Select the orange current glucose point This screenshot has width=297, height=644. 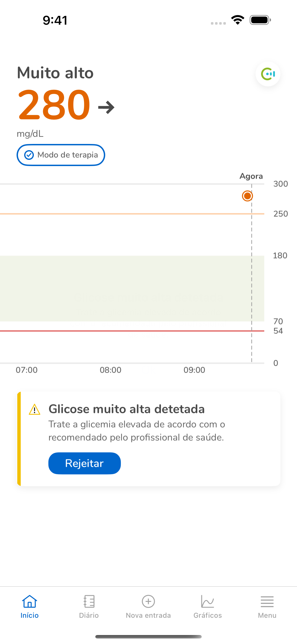247,196
